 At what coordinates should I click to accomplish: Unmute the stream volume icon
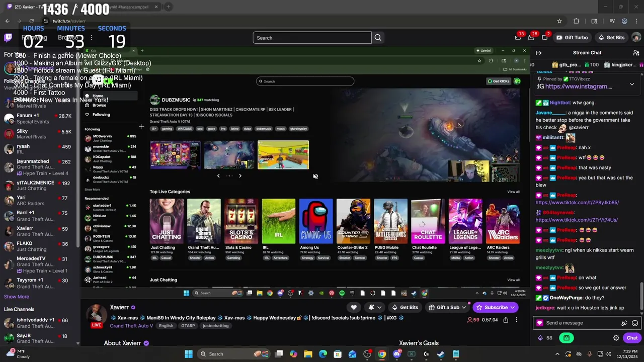(x=315, y=176)
